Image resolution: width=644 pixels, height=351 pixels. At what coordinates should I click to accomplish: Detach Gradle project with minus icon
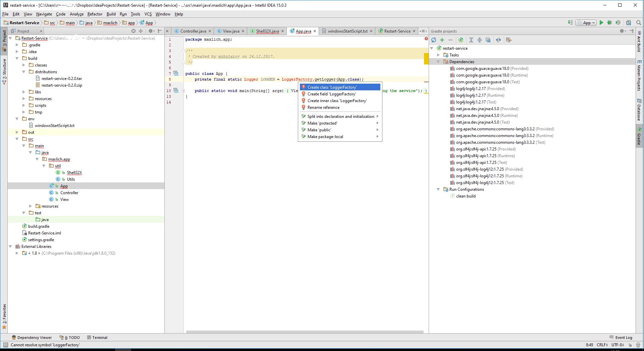pyautogui.click(x=450, y=40)
